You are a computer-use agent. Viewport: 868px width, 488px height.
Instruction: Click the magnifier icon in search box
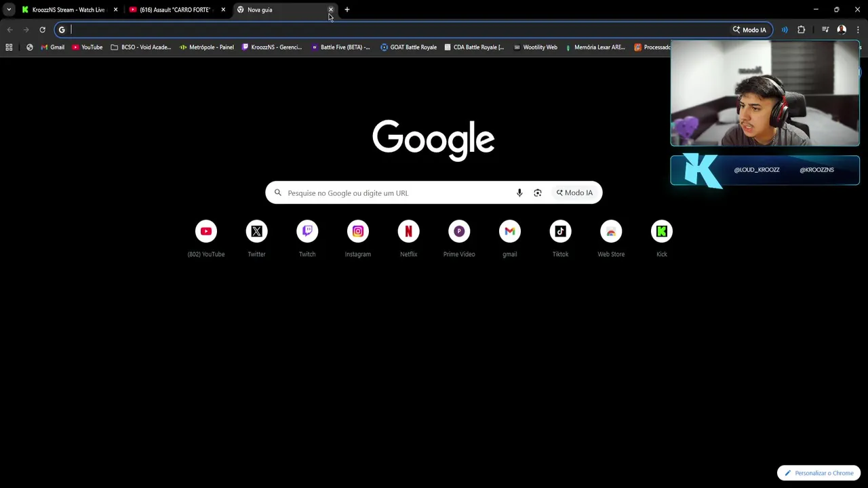click(278, 193)
